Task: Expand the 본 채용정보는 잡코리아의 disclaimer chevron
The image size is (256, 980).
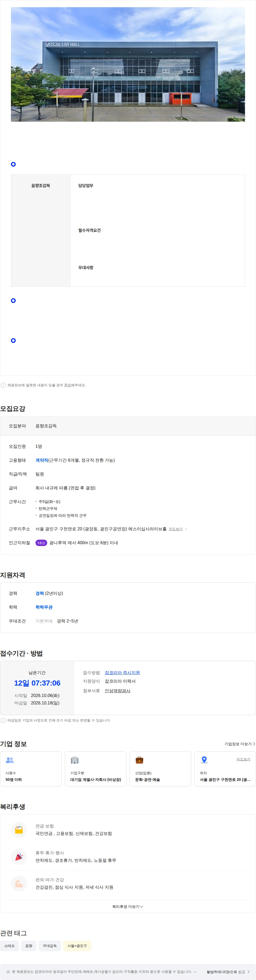Action: [195, 972]
